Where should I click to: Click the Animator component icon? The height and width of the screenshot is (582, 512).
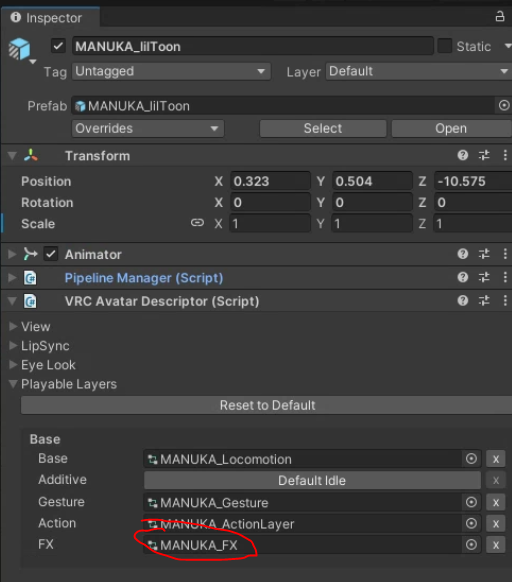(30, 254)
